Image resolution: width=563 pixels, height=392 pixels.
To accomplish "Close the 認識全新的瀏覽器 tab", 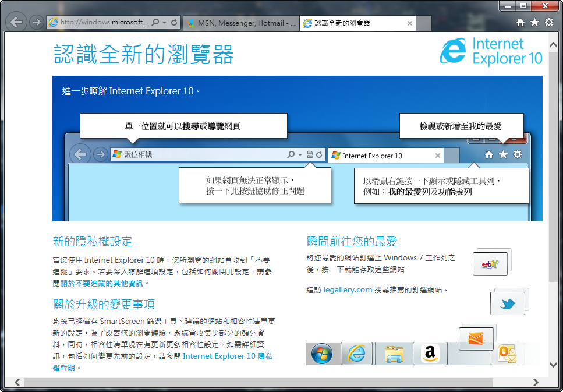I will click(x=409, y=23).
